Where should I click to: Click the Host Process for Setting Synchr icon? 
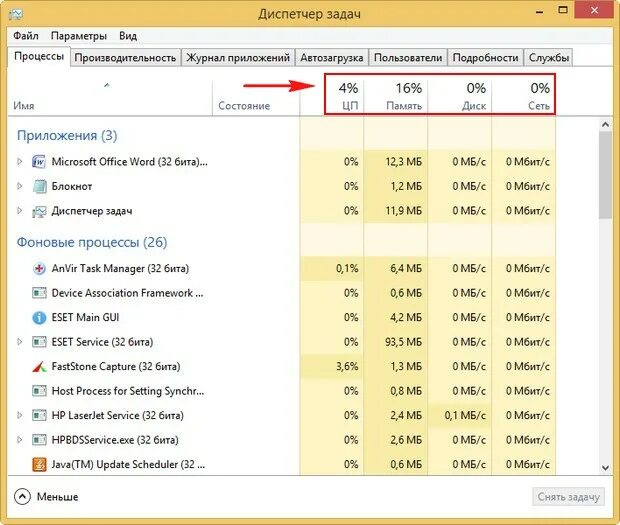pos(39,391)
